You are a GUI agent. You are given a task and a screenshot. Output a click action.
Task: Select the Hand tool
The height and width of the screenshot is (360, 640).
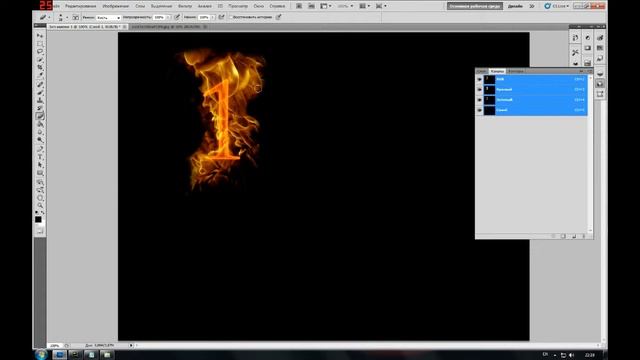tap(40, 198)
